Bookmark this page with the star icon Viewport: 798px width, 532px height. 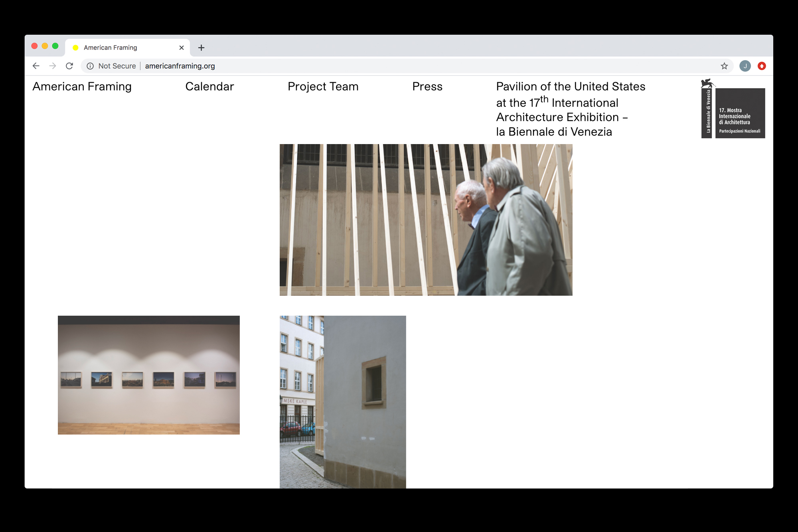click(724, 66)
